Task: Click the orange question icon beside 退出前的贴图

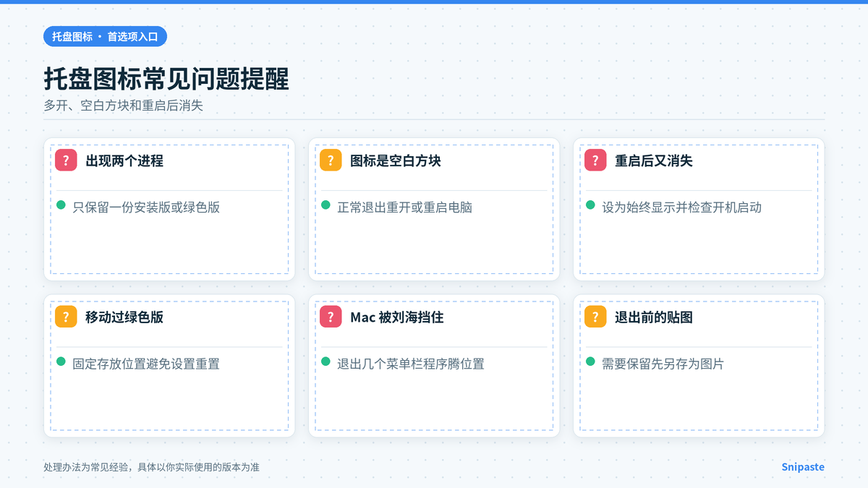Action: (595, 317)
